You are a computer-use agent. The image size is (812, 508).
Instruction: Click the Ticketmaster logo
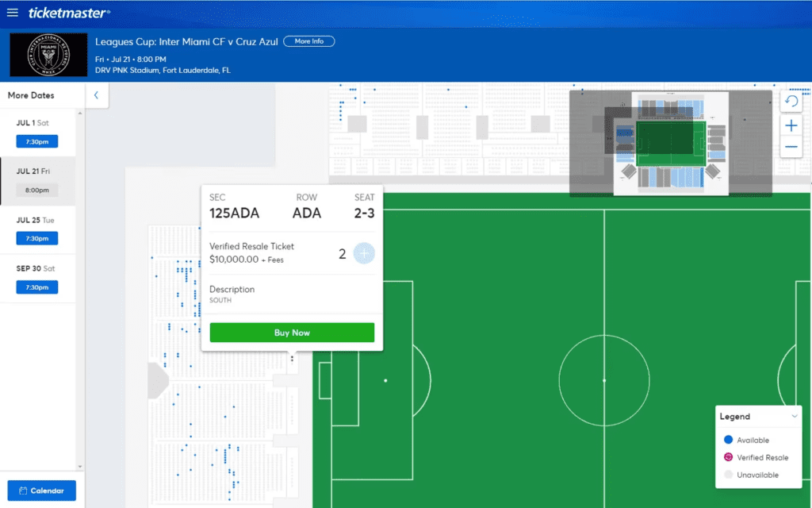(69, 13)
